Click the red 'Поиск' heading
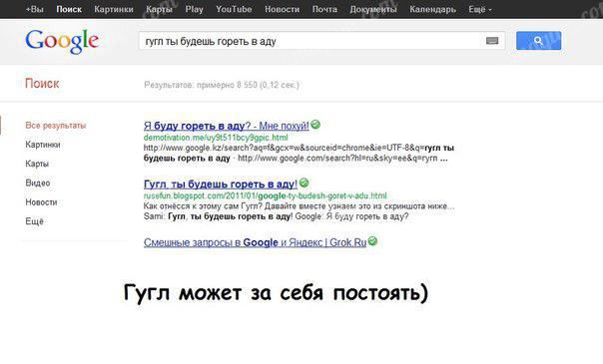The image size is (603, 364). [x=42, y=84]
